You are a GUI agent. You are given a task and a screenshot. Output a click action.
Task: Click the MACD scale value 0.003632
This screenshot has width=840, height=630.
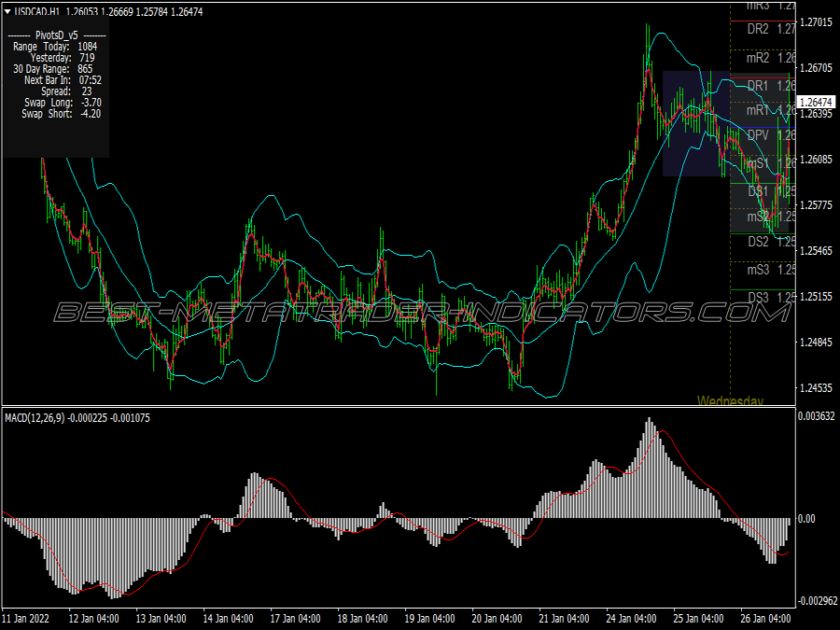816,416
